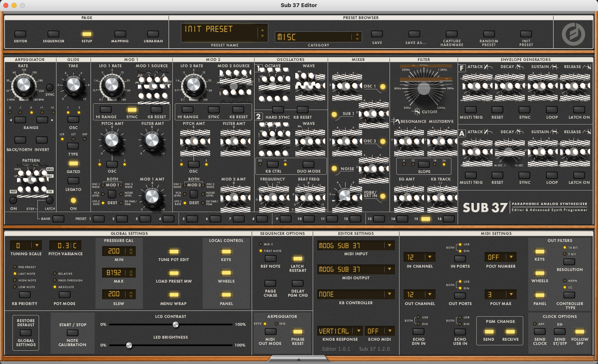The height and width of the screenshot is (364, 598).
Task: Click the Save preset button
Action: [x=377, y=34]
